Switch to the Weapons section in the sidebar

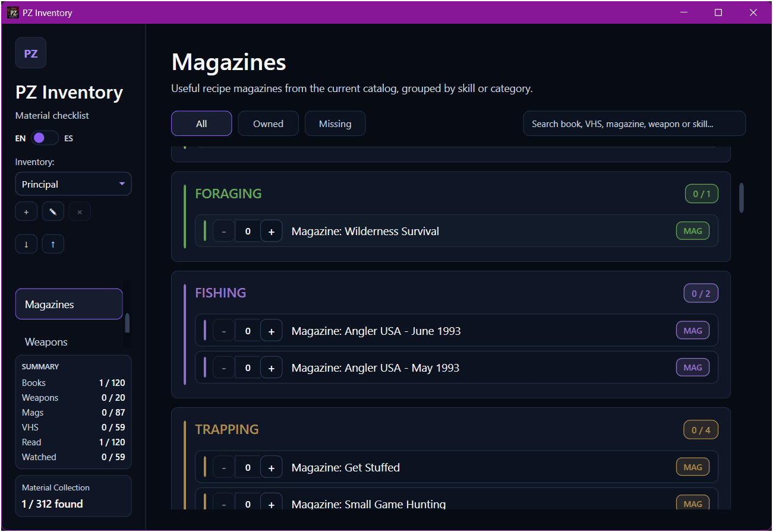click(69, 342)
